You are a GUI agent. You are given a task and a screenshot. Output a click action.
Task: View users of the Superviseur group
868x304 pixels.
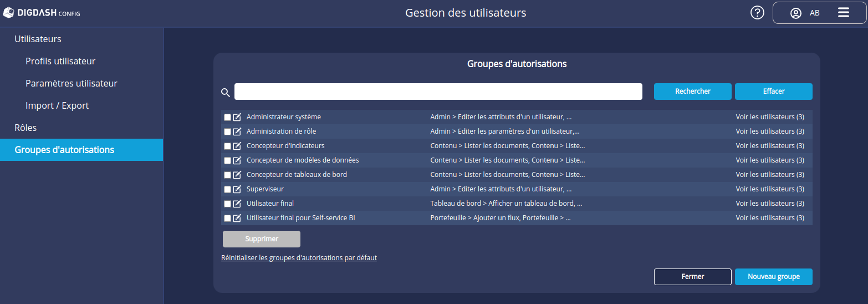pos(769,189)
